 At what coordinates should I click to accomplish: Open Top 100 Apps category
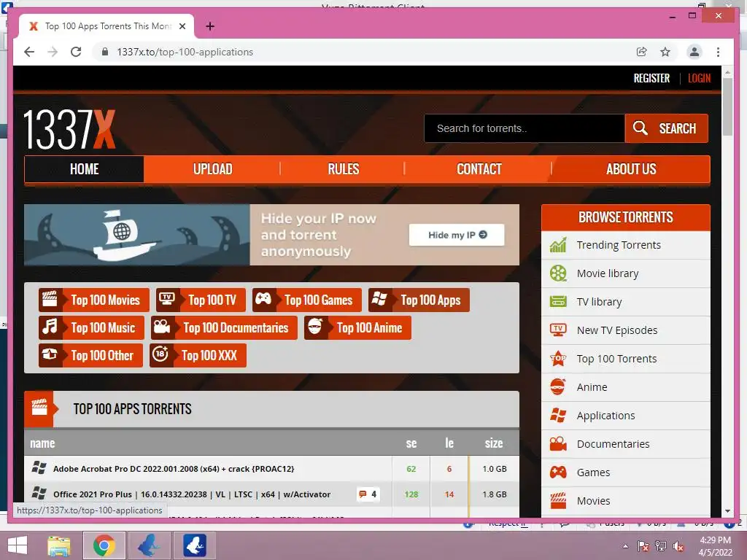(x=419, y=300)
